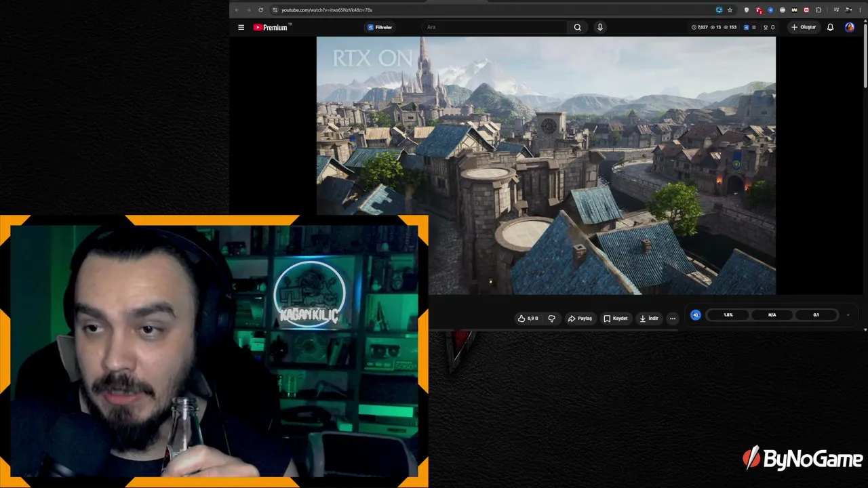Open the Oluştur create menu
Screen dimensions: 868x488
(x=804, y=27)
